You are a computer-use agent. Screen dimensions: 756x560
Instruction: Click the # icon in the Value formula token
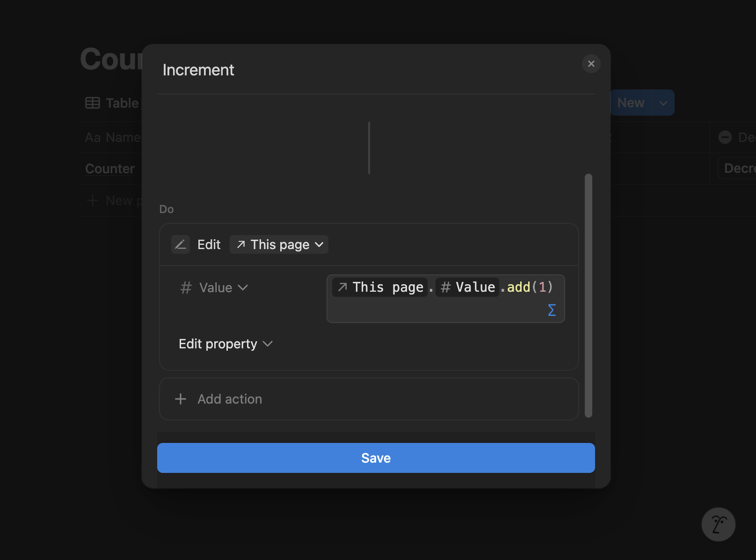coord(446,287)
